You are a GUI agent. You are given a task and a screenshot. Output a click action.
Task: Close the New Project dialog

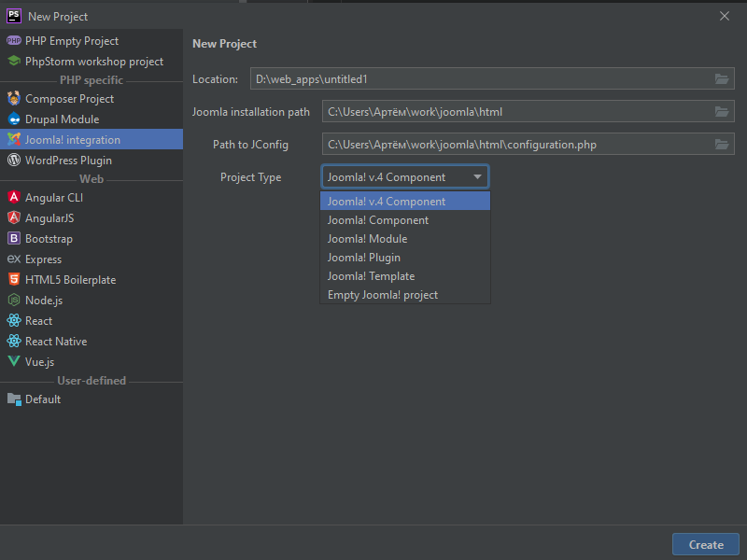(x=725, y=16)
